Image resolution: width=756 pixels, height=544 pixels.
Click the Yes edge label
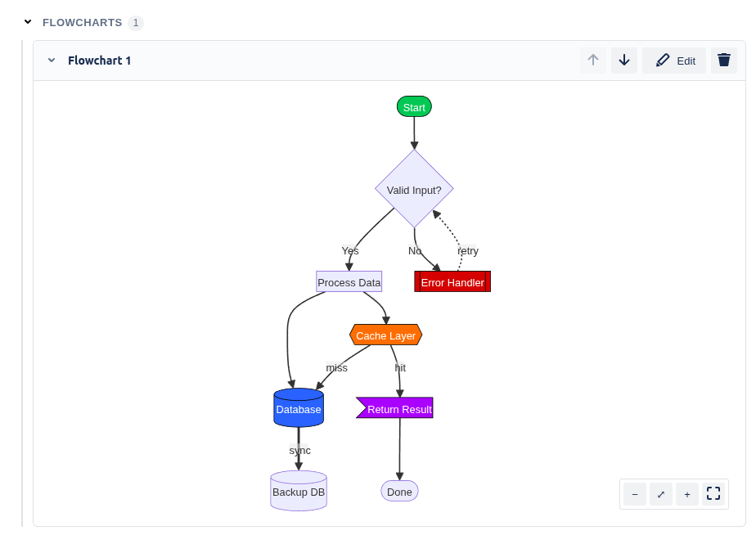pos(350,250)
